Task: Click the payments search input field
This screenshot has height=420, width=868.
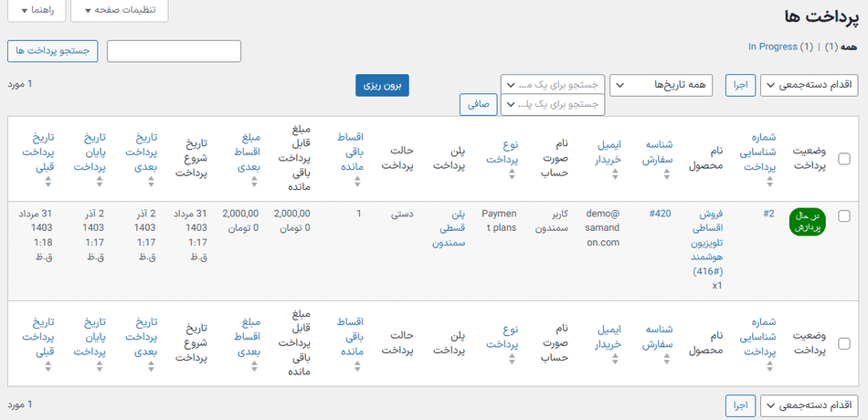Action: [174, 51]
